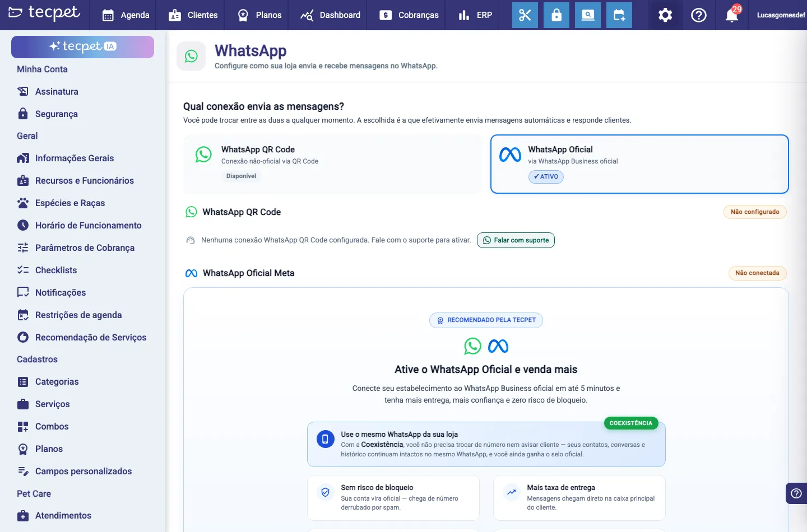Click the 'Ative o WhatsApp Oficial e venda mais' heading
This screenshot has height=532, width=807.
(x=486, y=370)
